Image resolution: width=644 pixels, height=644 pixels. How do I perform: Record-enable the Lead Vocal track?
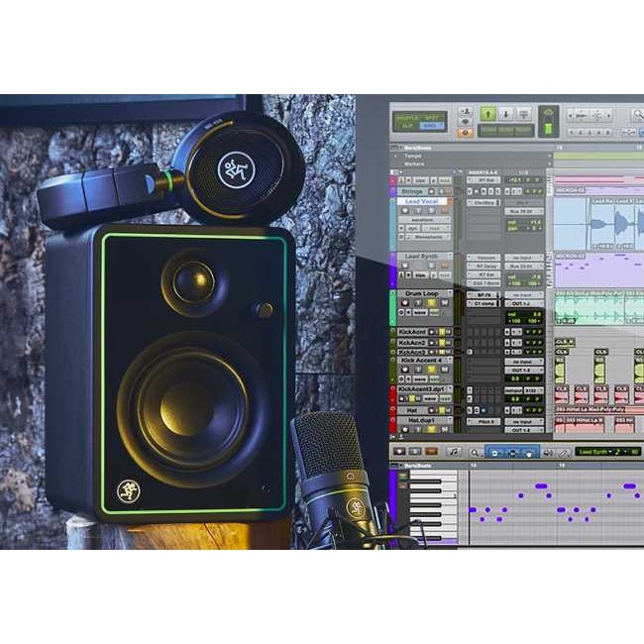405,211
